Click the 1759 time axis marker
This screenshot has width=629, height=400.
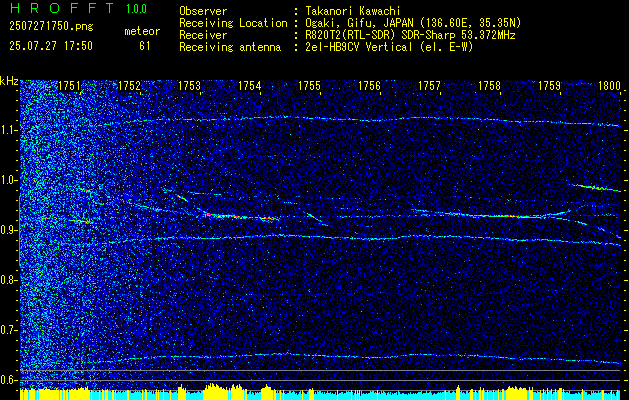coord(549,86)
